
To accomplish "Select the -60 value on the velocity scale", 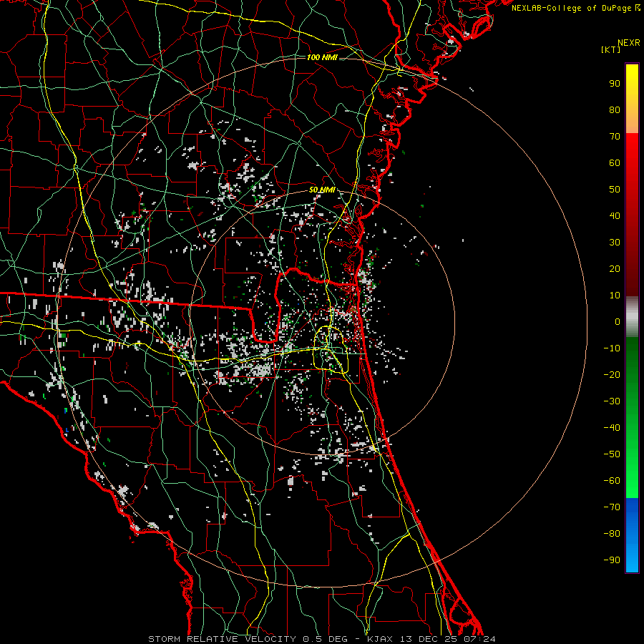I will tap(612, 481).
